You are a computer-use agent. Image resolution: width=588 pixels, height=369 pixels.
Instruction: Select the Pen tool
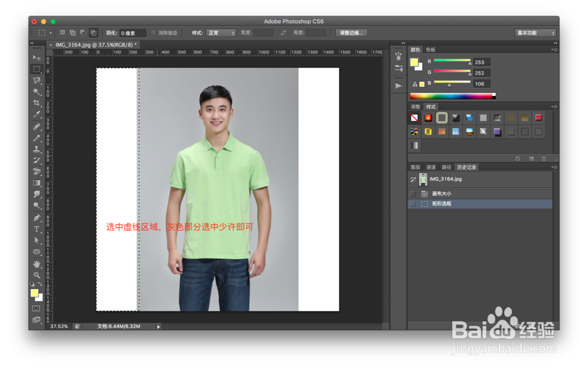coord(36,218)
